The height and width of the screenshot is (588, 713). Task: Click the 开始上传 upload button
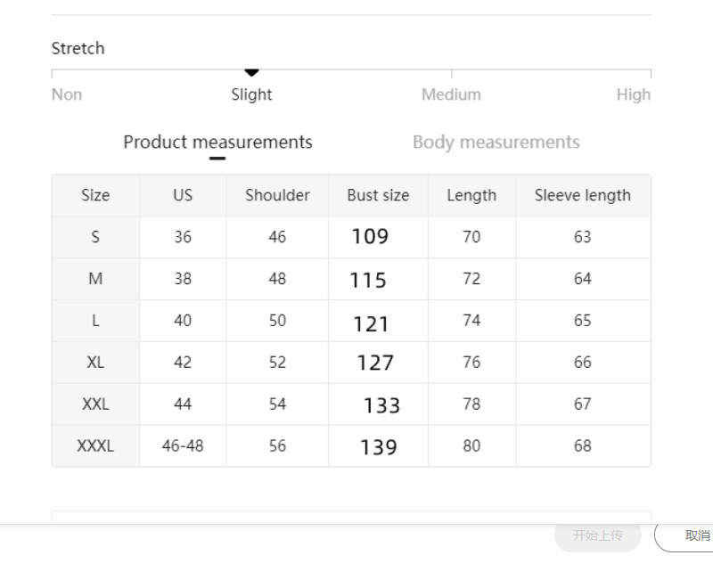597,535
